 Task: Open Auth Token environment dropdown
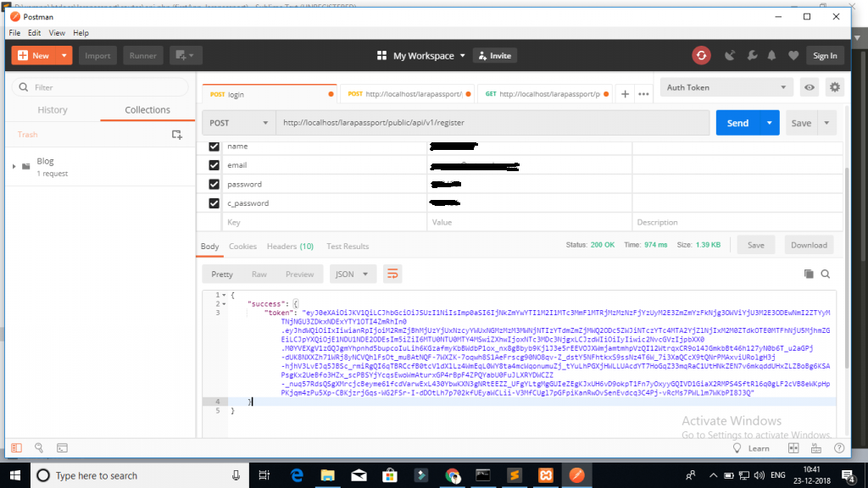[726, 87]
